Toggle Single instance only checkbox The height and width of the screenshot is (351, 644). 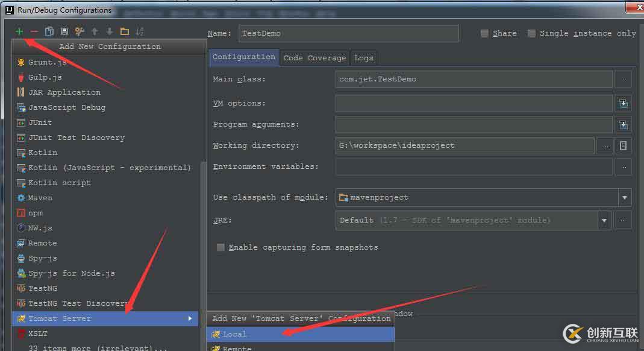click(531, 33)
